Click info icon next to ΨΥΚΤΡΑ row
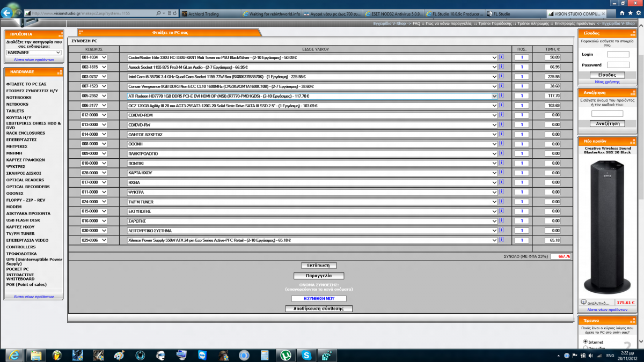 tap(501, 192)
